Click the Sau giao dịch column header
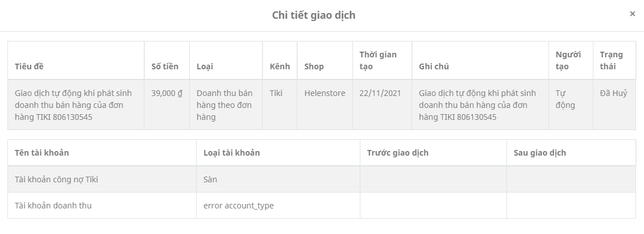This screenshot has height=234, width=644. pos(539,153)
